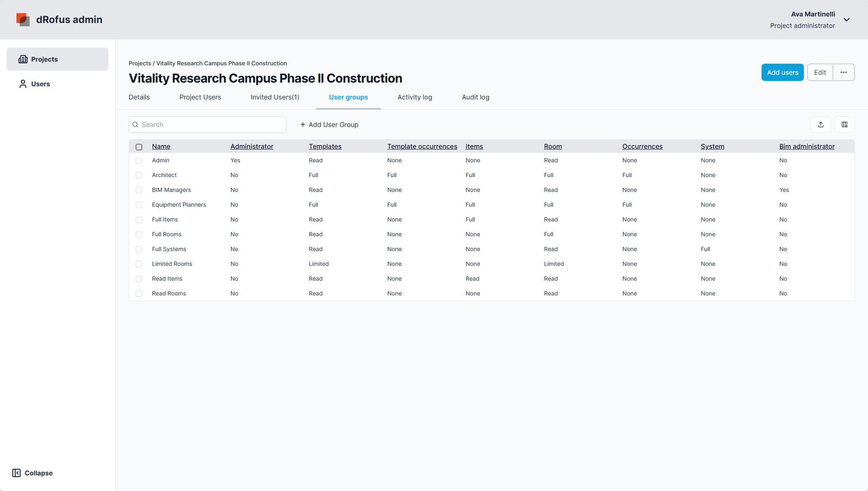Switch to the Project Users tab
The height and width of the screenshot is (491, 868).
(x=200, y=97)
